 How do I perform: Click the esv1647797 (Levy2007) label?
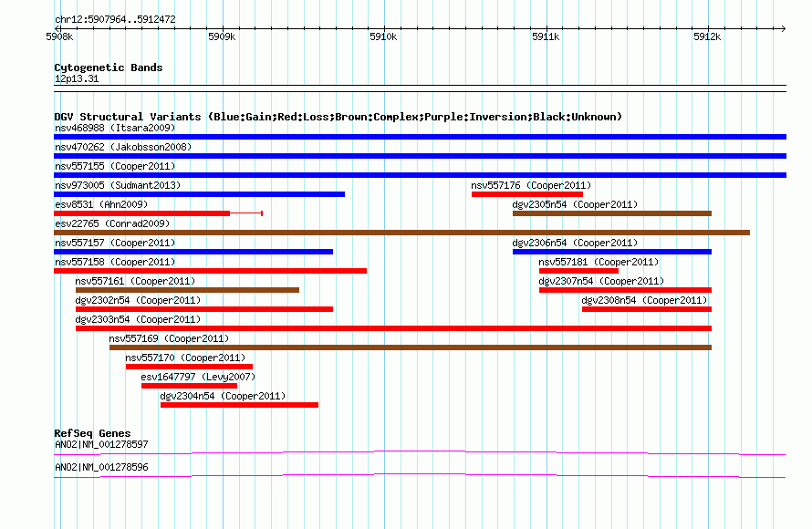point(198,377)
